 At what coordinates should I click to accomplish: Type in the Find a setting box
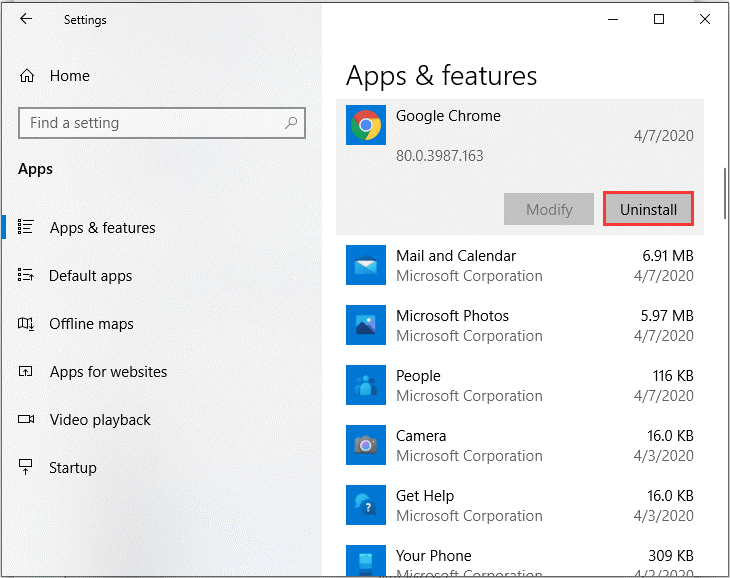coord(150,123)
